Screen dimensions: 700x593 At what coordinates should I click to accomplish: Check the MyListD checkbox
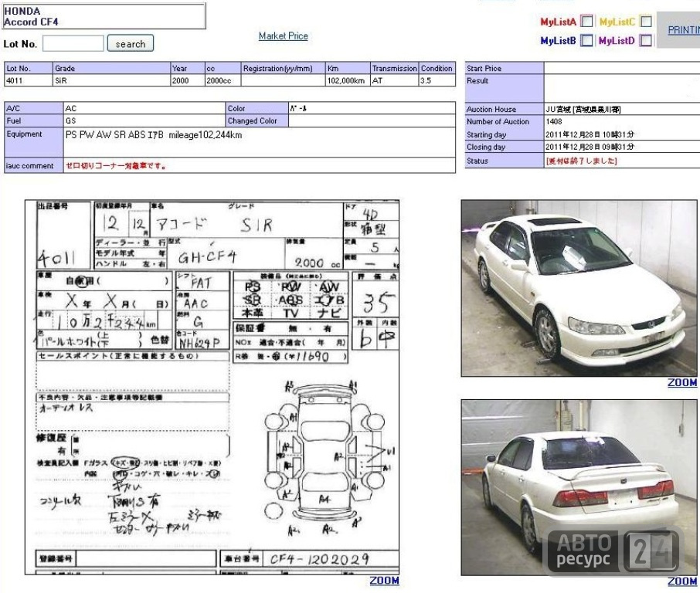point(646,41)
